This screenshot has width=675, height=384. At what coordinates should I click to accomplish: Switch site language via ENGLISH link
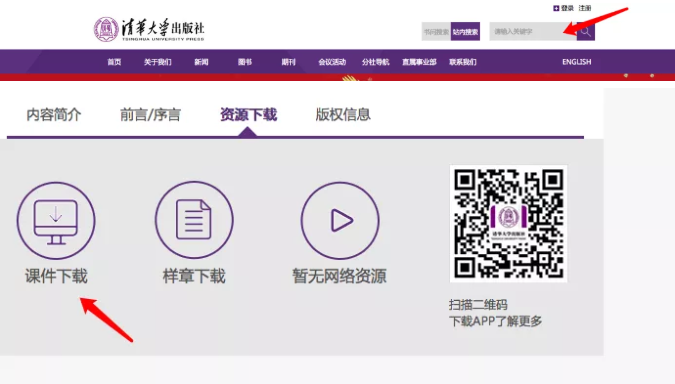coord(577,62)
